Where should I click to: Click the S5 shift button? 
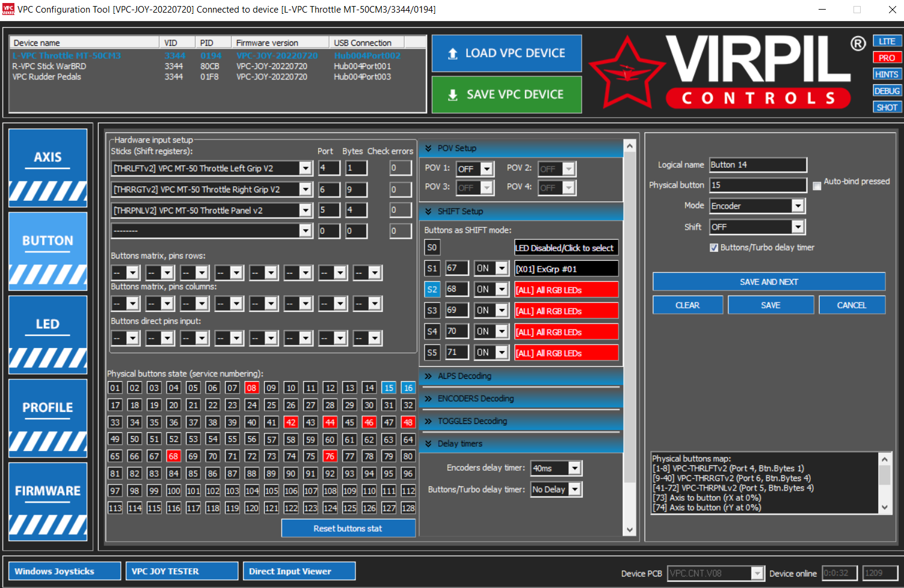click(x=432, y=353)
